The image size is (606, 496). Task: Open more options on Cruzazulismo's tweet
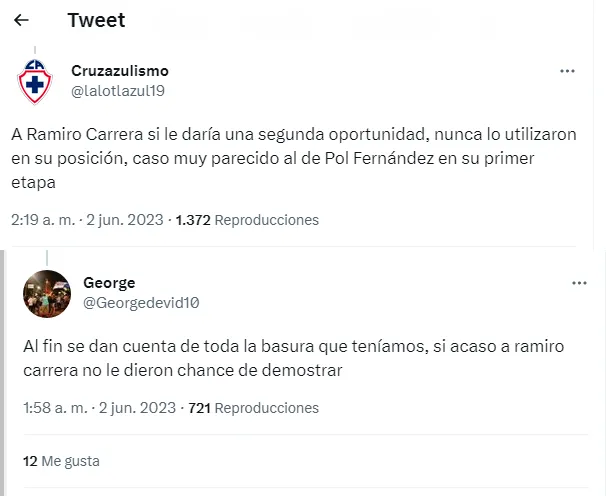(x=567, y=72)
